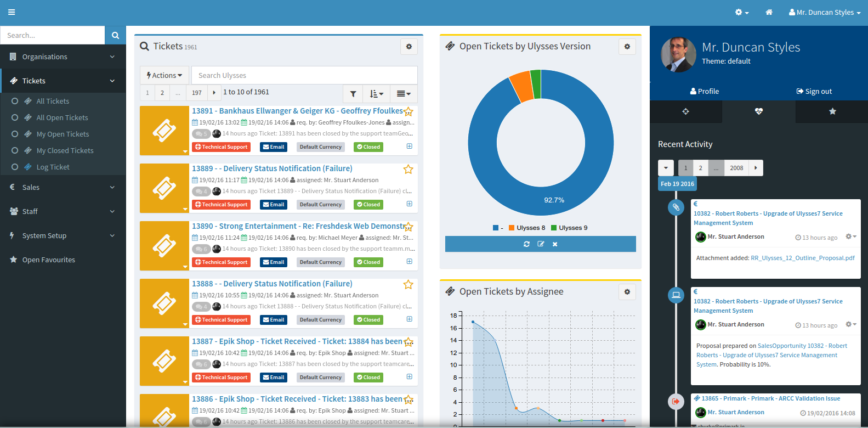Star ticket 13887 as favourite

[x=409, y=342]
